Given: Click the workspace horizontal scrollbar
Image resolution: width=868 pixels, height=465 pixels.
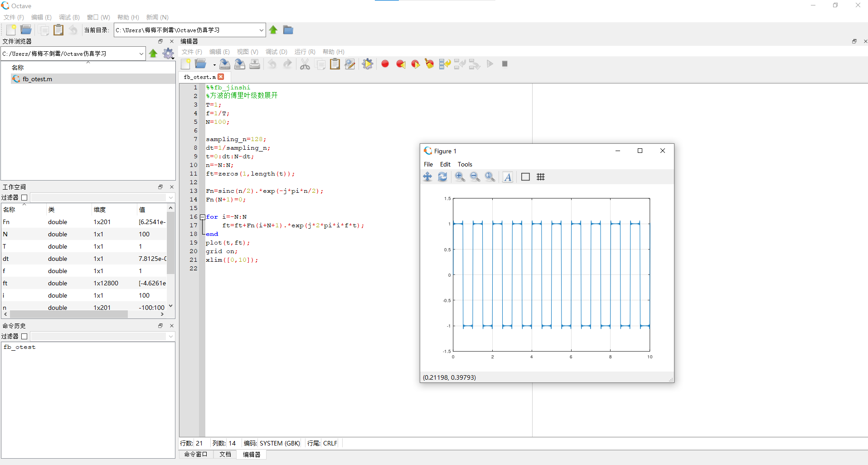Looking at the screenshot, I should point(68,314).
